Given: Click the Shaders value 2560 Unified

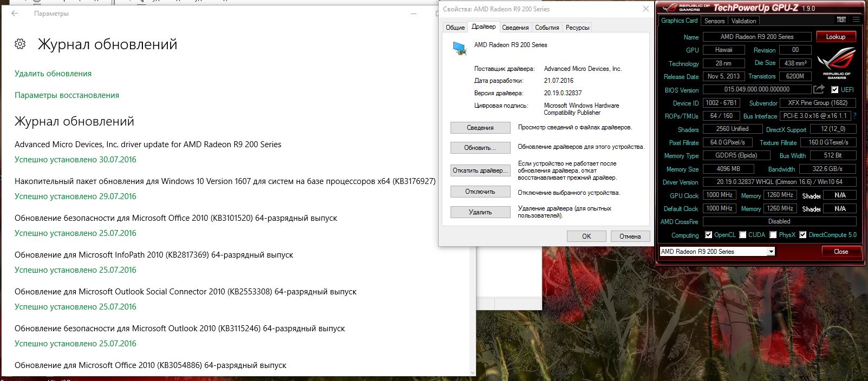Looking at the screenshot, I should coord(732,129).
